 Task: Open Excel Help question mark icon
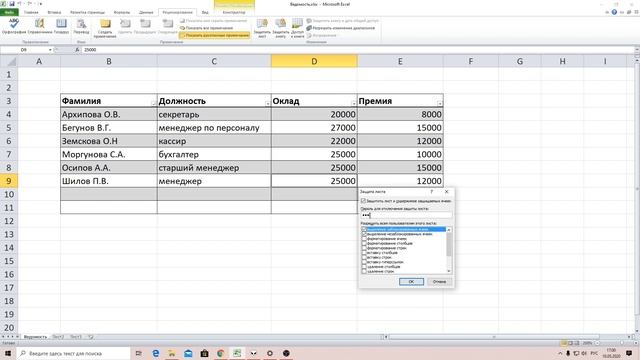click(614, 12)
